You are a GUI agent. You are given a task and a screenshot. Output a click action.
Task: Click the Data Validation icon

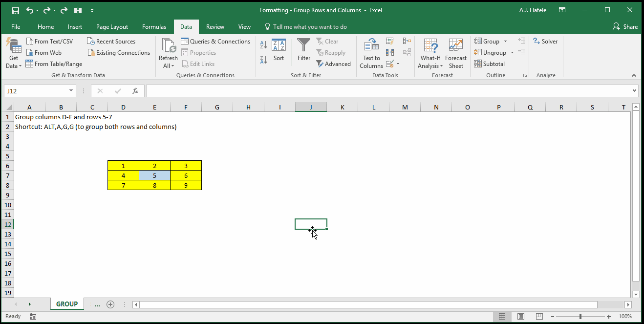point(389,64)
